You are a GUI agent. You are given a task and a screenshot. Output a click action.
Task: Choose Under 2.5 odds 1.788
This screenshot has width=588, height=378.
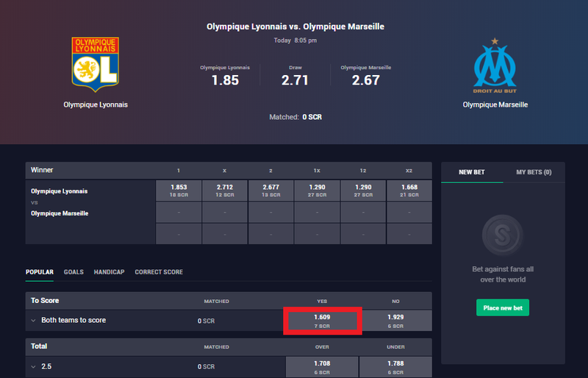pyautogui.click(x=395, y=367)
